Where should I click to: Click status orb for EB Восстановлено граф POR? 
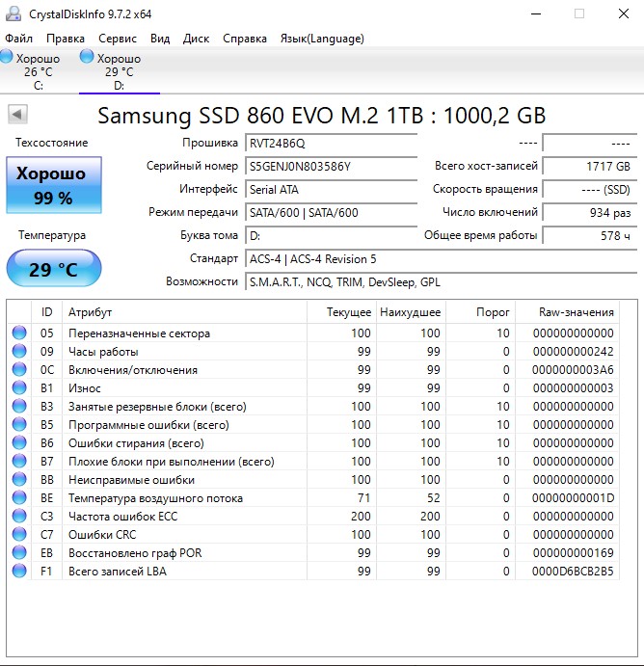(x=19, y=552)
